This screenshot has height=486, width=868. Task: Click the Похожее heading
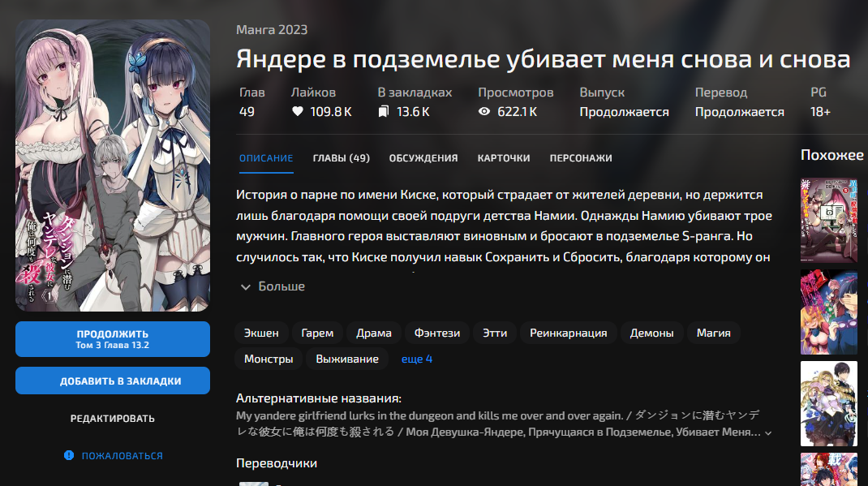[832, 155]
